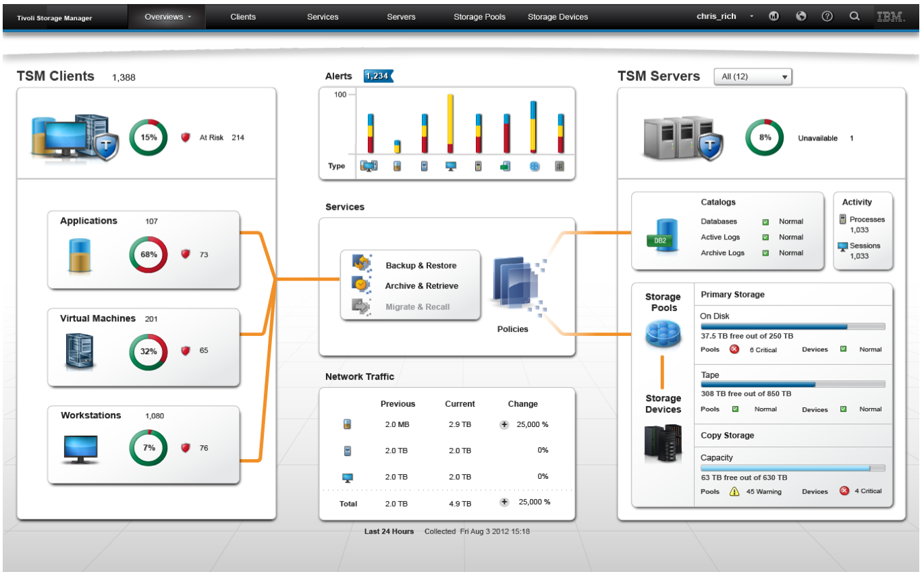924x576 pixels.
Task: Select workstation monitor type icon in Alerts chart
Action: 451,166
